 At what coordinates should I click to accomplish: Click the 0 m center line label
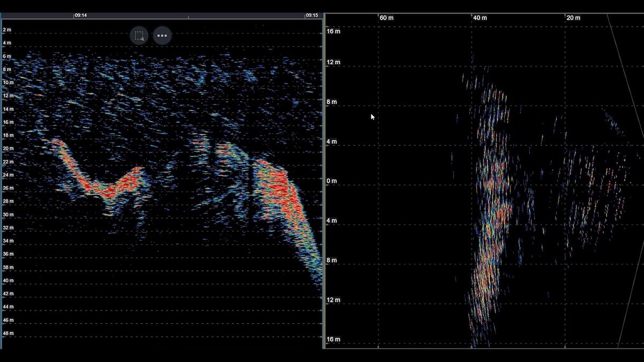[332, 181]
